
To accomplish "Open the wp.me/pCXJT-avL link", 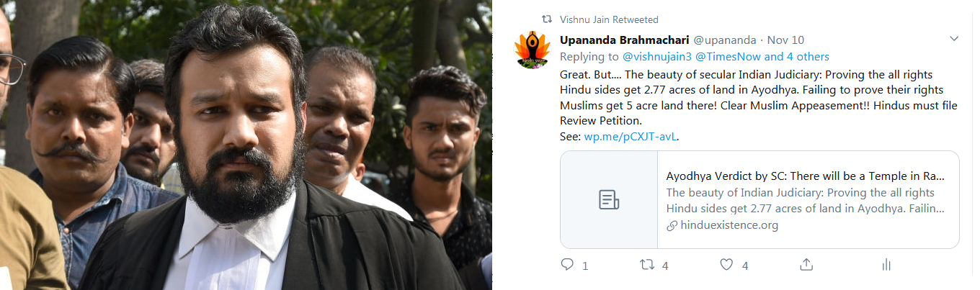I will [631, 136].
